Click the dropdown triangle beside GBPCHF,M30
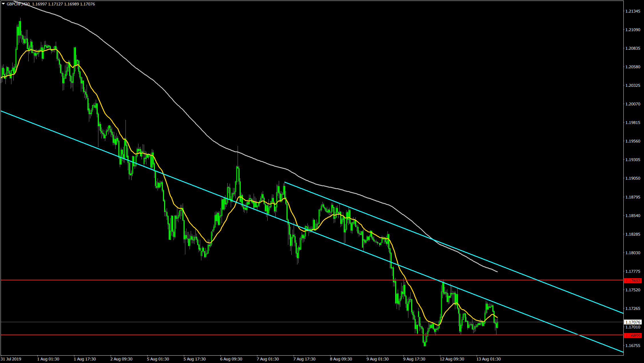The height and width of the screenshot is (363, 644). point(3,4)
